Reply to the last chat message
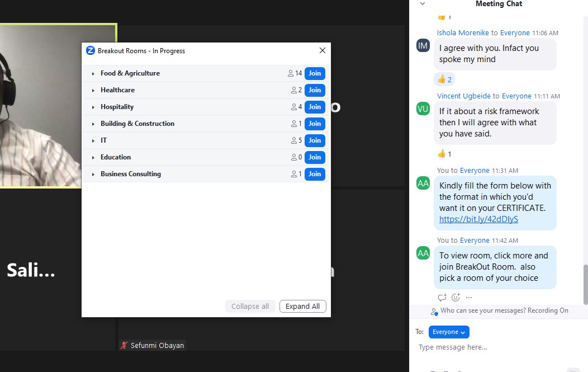 pyautogui.click(x=442, y=298)
